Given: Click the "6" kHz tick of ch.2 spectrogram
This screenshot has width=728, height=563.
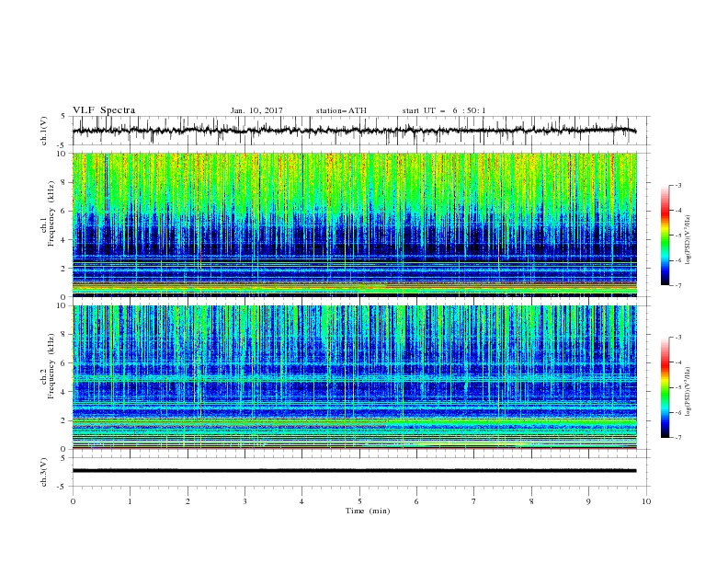Looking at the screenshot, I should pyautogui.click(x=65, y=363).
